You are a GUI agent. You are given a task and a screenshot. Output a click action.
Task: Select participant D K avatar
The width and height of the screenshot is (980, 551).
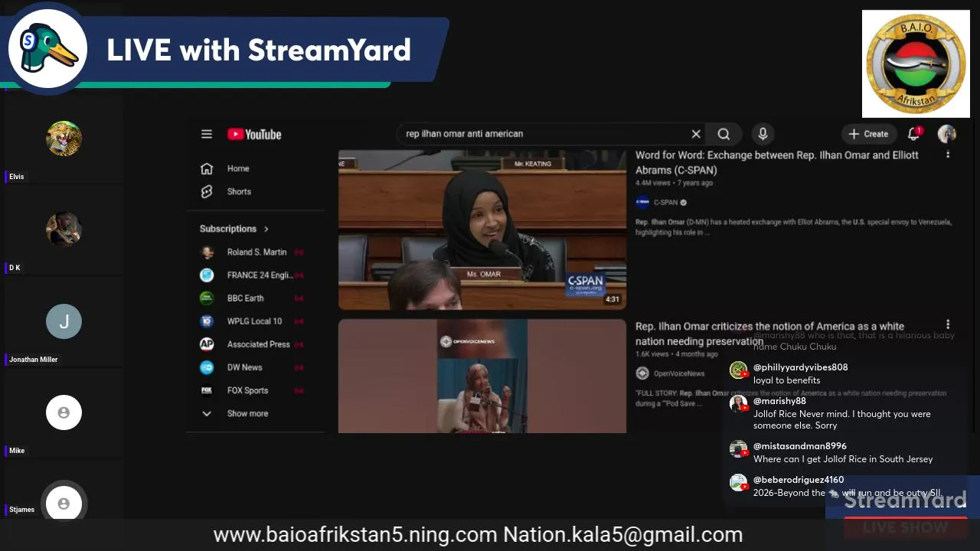tap(64, 229)
